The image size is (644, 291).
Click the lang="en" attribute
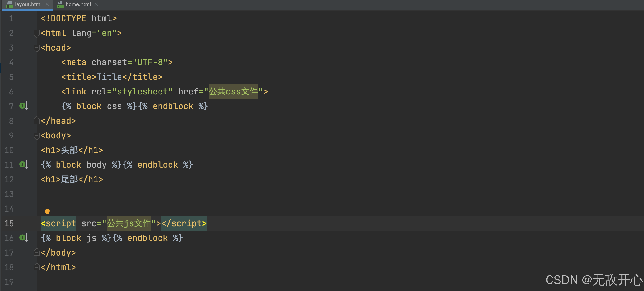[x=94, y=33]
